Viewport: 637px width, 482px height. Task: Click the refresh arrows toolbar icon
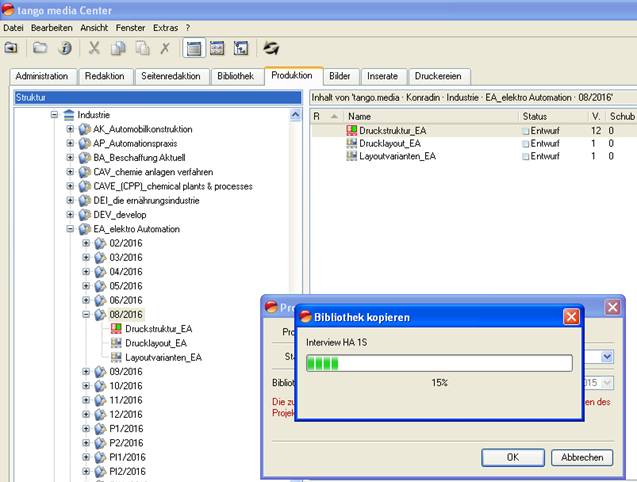[271, 47]
